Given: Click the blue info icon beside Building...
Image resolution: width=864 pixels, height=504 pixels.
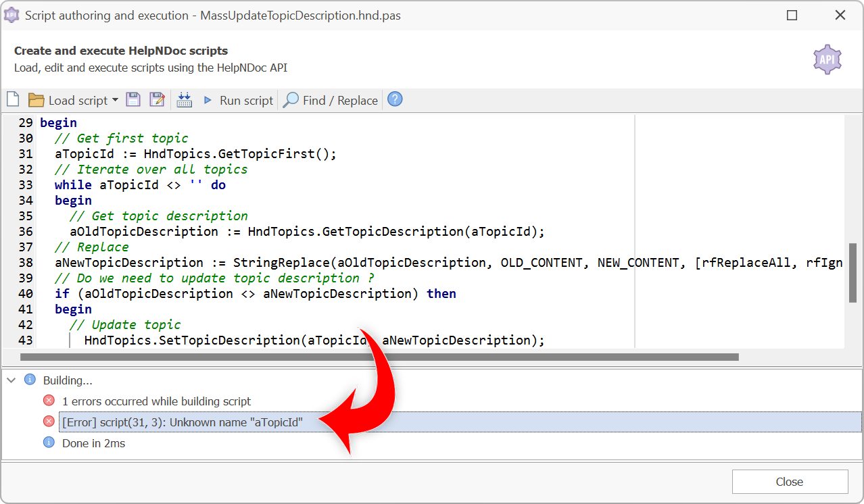Looking at the screenshot, I should [30, 380].
